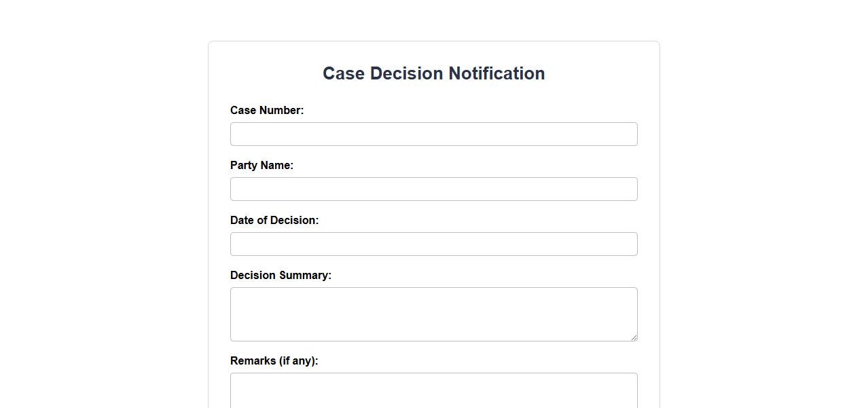The height and width of the screenshot is (408, 868).
Task: Focus the Party Name text box
Action: 433,189
